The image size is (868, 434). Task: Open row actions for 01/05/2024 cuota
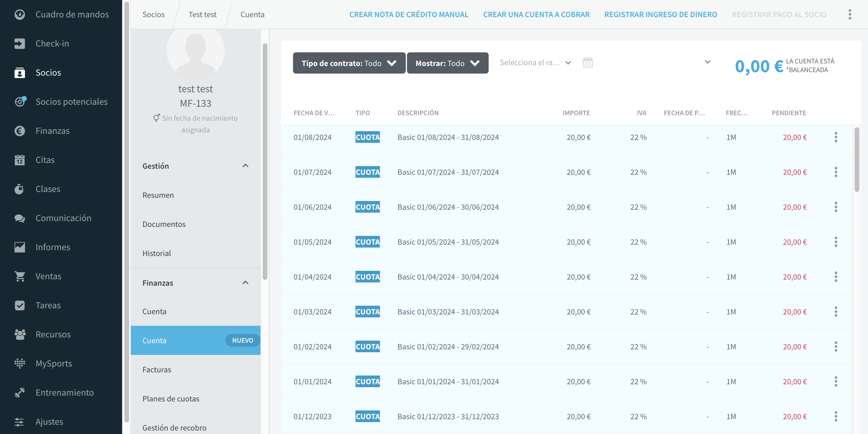(x=836, y=242)
